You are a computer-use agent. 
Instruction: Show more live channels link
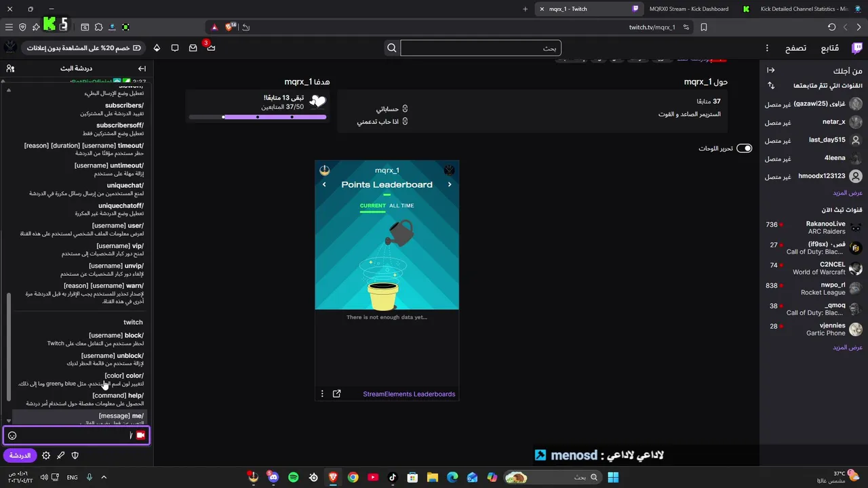tap(848, 348)
